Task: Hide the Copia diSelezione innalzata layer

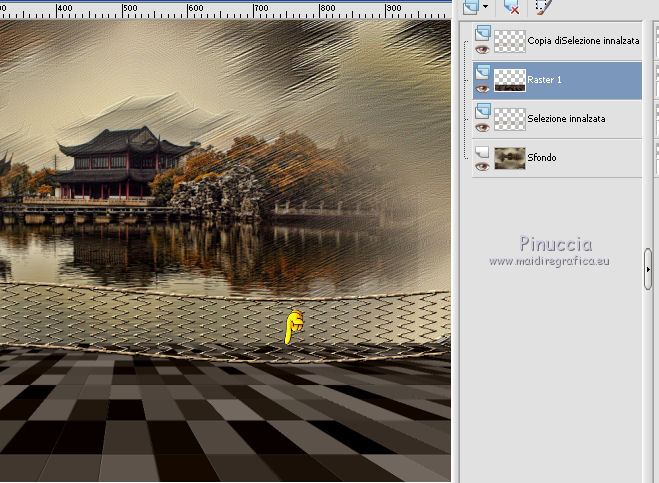Action: (482, 50)
